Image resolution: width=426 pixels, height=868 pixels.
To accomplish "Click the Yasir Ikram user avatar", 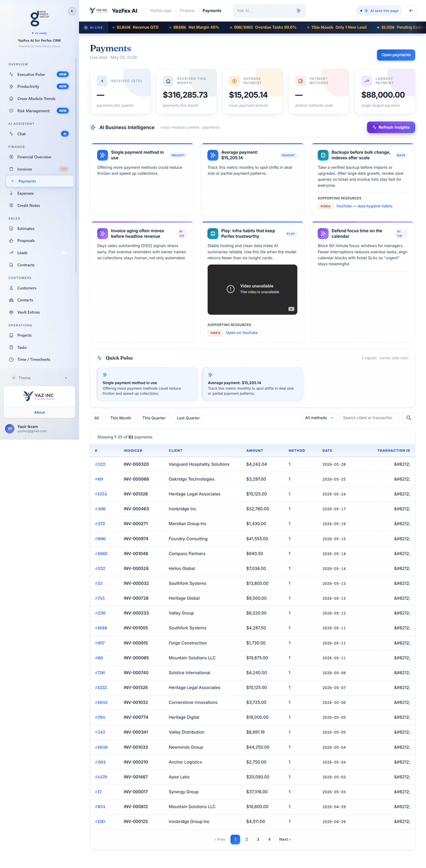I will click(x=9, y=429).
